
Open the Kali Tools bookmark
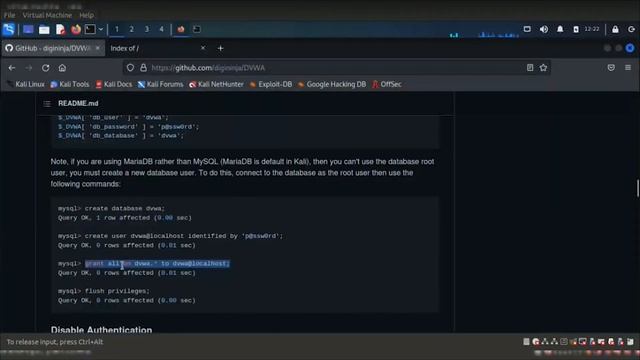point(70,84)
